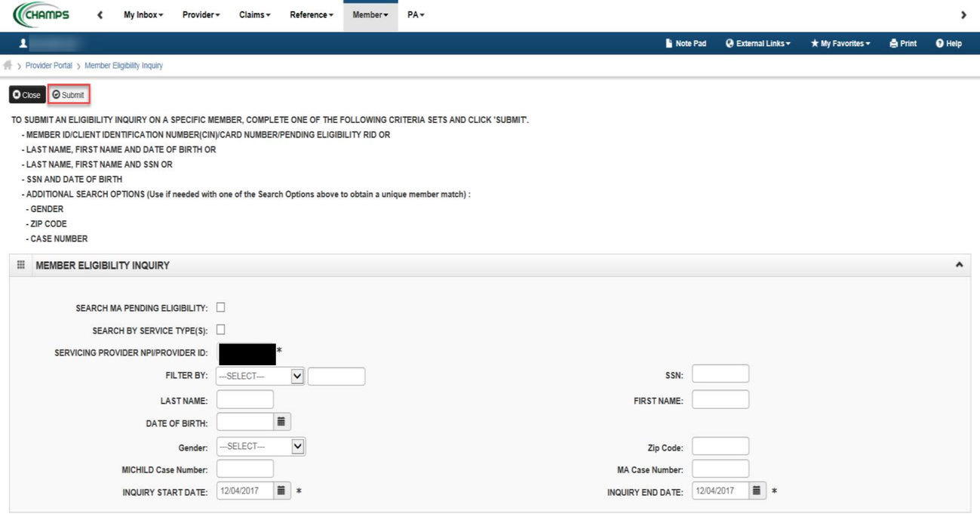Click the Close button
The height and width of the screenshot is (520, 980).
point(27,95)
